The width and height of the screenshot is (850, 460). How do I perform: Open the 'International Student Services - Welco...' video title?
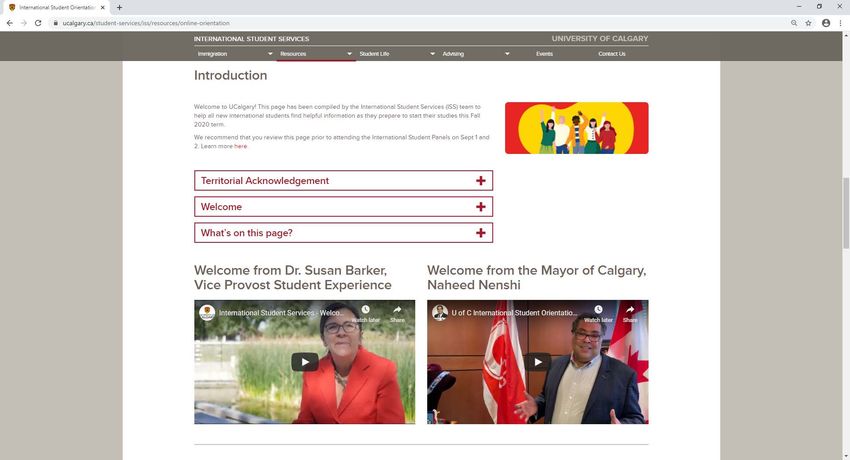click(x=280, y=313)
